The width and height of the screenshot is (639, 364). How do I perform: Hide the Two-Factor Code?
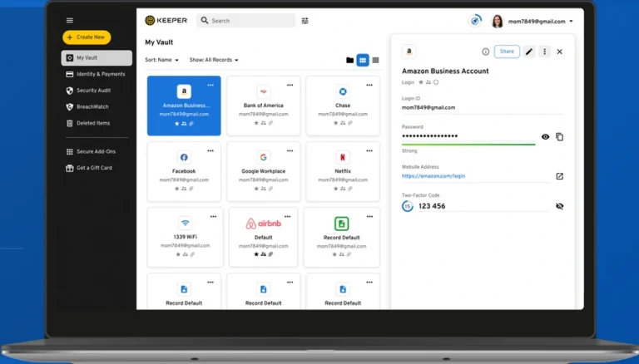[559, 206]
